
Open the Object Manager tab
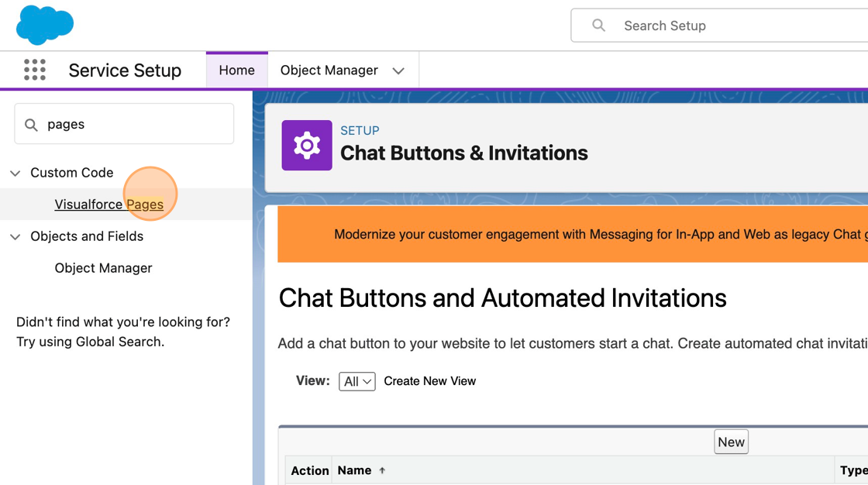329,71
